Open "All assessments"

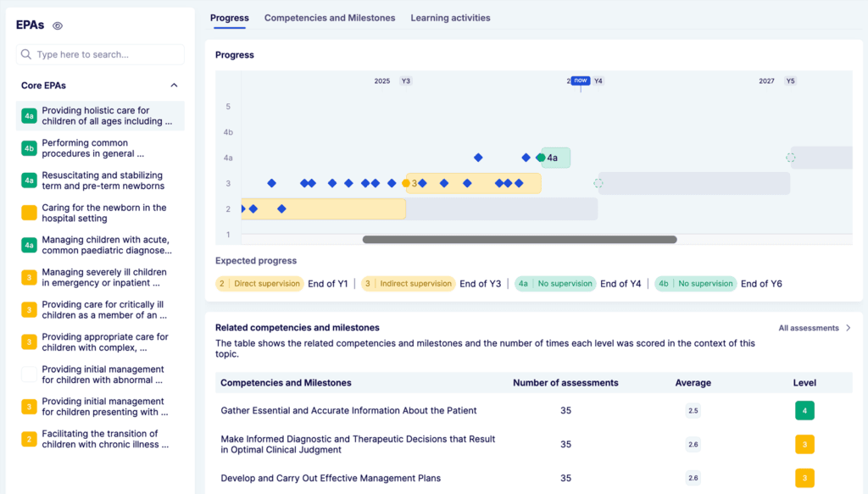click(810, 327)
